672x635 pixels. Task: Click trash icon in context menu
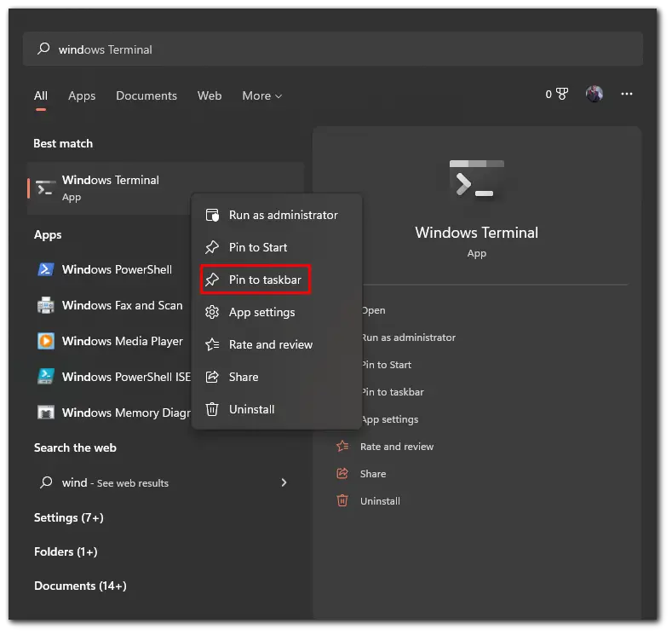click(x=212, y=409)
